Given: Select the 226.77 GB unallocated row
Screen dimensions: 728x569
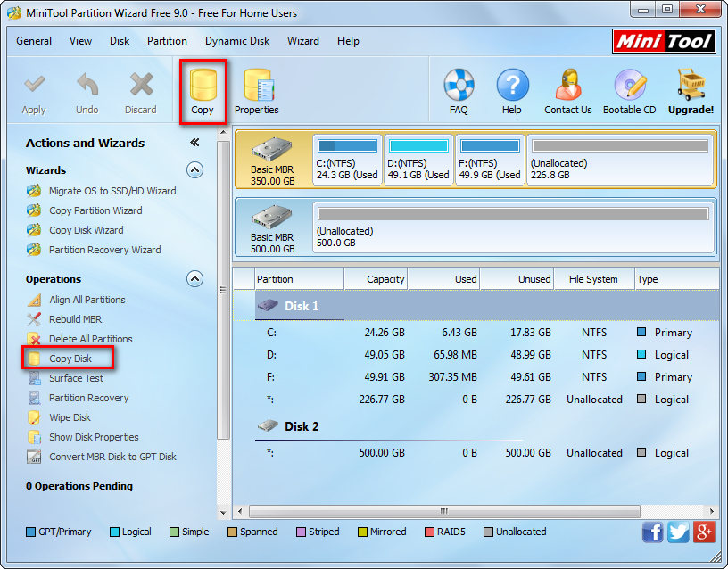Looking at the screenshot, I should (476, 400).
